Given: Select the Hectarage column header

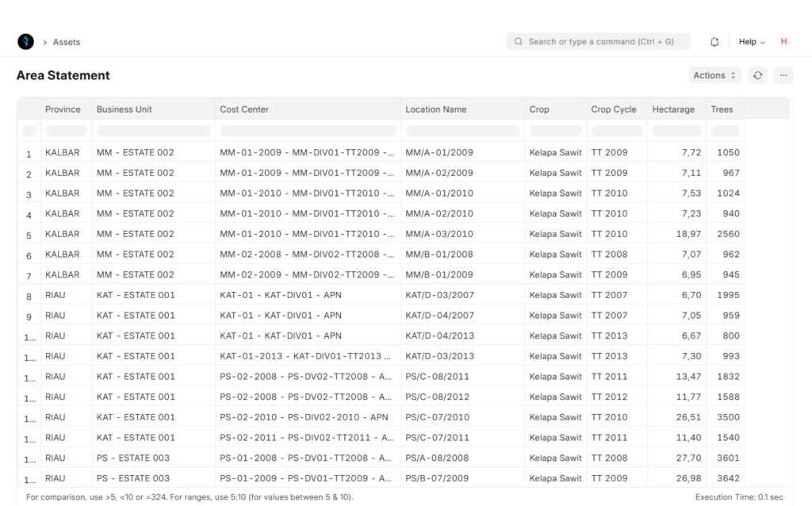Looking at the screenshot, I should point(673,109).
